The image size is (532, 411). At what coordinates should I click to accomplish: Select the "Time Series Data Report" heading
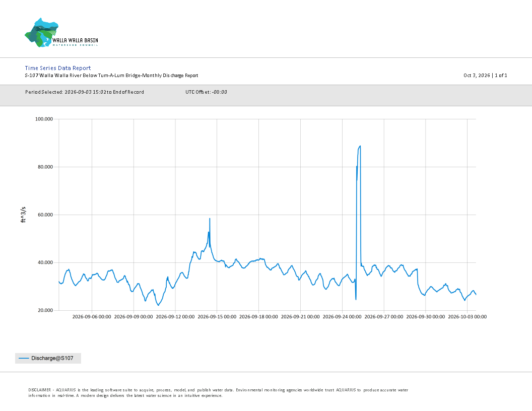(x=57, y=68)
